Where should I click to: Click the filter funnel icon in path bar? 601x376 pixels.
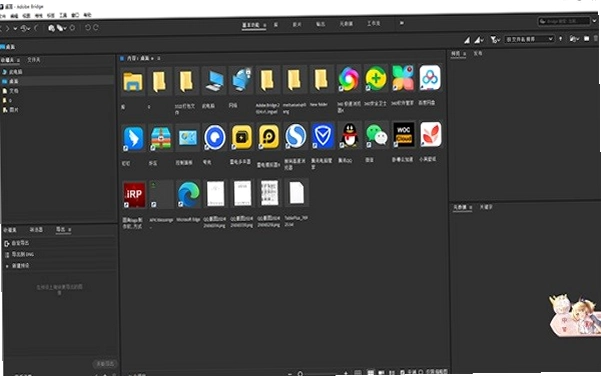(x=494, y=39)
